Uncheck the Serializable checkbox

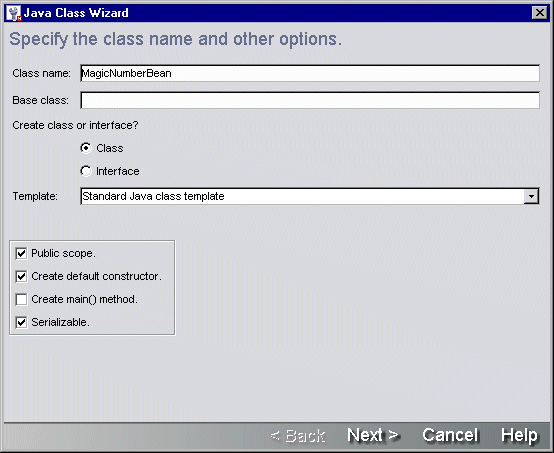(22, 322)
